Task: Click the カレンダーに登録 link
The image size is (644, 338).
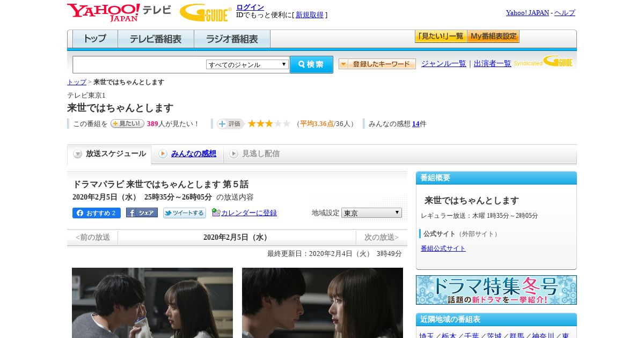Action: click(249, 213)
